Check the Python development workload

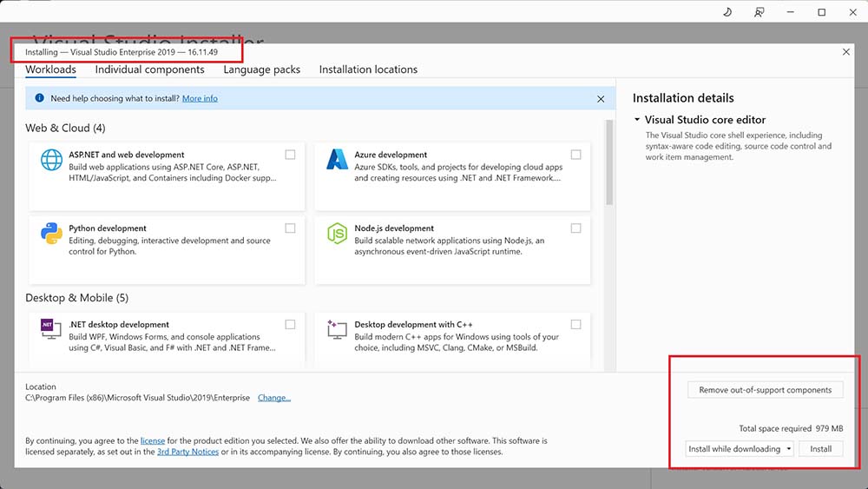pos(290,228)
